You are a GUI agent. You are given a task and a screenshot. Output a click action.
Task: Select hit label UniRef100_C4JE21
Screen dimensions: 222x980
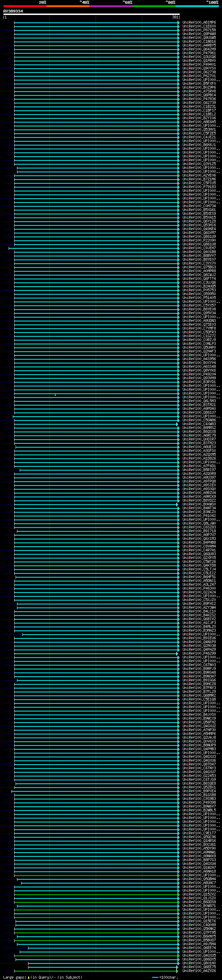(x=199, y=137)
